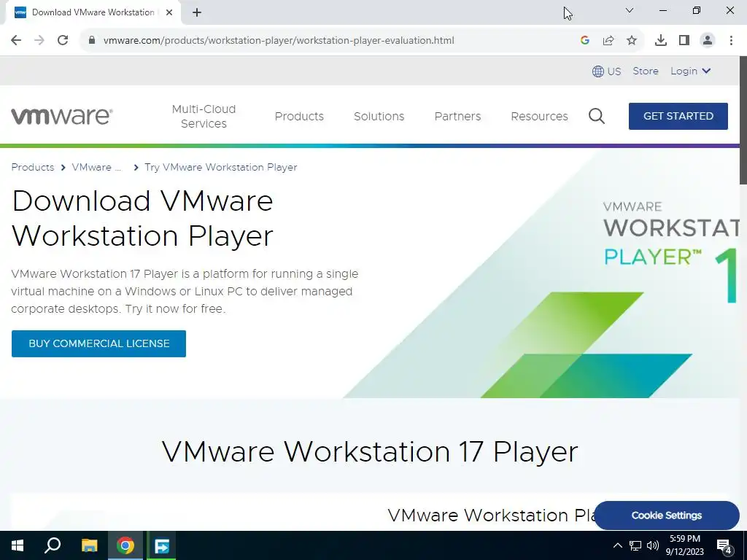747x560 pixels.
Task: Open the Solutions menu
Action: click(x=379, y=116)
